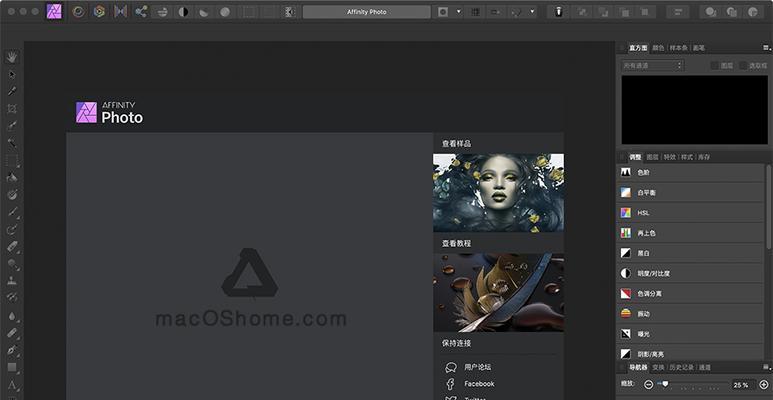Select the Rectangle shape tool
The width and height of the screenshot is (773, 400).
pos(12,367)
